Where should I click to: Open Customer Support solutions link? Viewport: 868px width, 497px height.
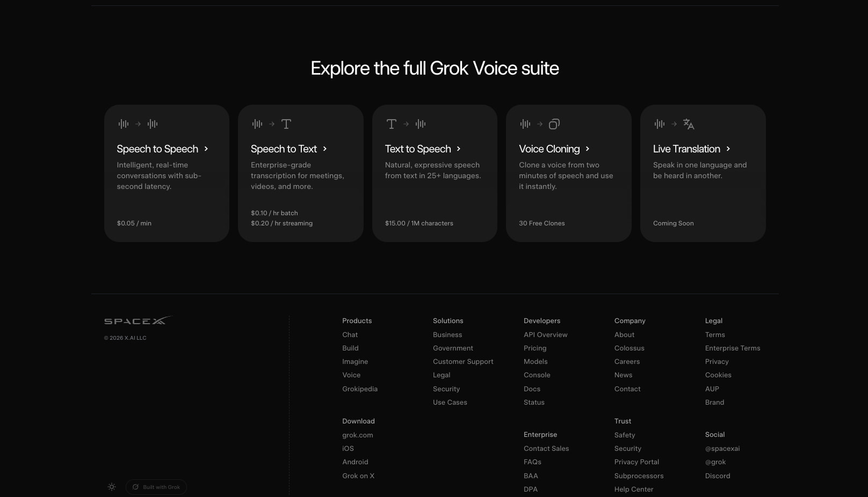click(463, 362)
